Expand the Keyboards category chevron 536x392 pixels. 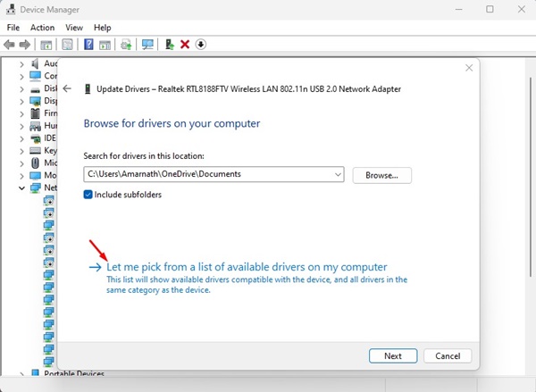coord(21,151)
